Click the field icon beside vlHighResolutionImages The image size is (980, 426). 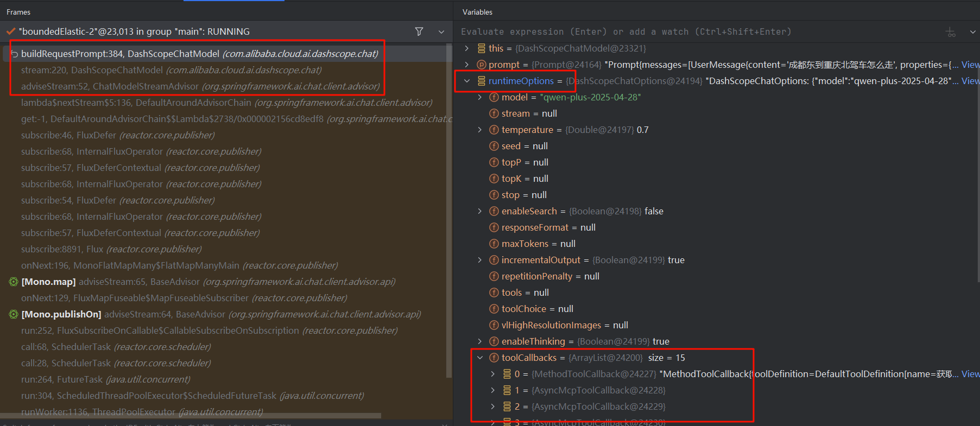(494, 325)
